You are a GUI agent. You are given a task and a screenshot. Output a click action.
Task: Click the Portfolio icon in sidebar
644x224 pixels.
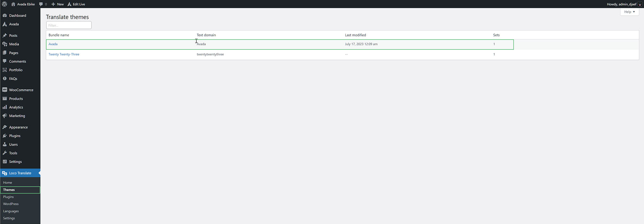(5, 70)
